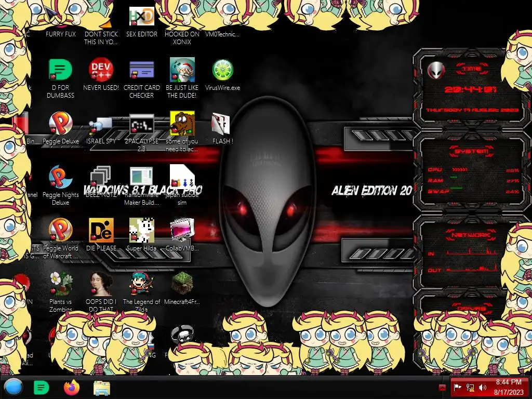This screenshot has height=399, width=532.
Task: Click the SYSTEM widget CPU row
Action: pyautogui.click(x=473, y=170)
